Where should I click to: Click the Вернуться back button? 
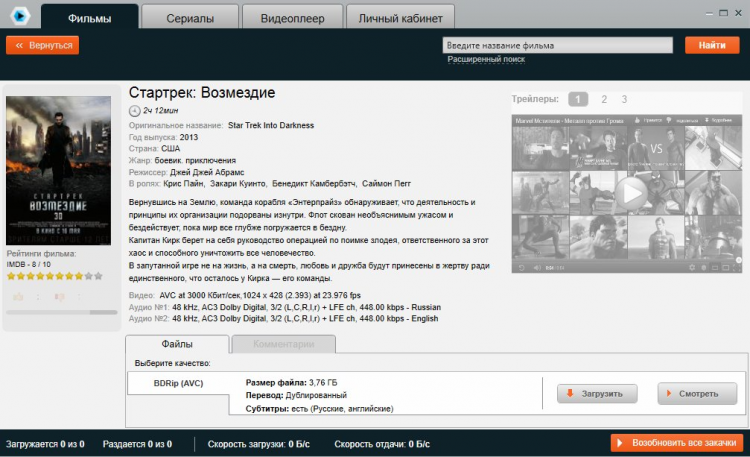(43, 45)
